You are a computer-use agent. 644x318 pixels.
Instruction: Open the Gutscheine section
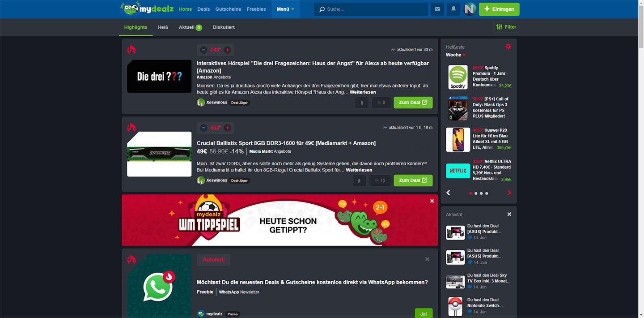pos(228,9)
